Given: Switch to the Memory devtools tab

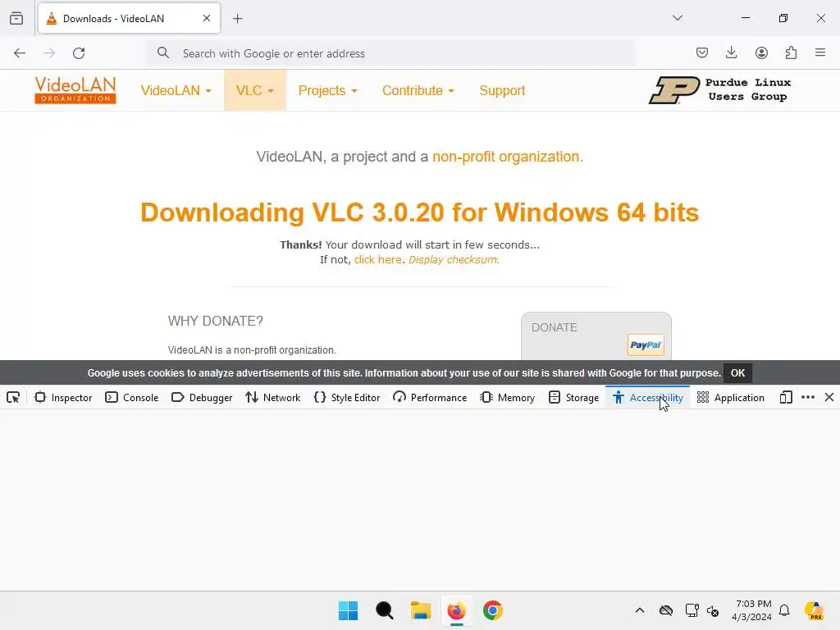Looking at the screenshot, I should 507,398.
